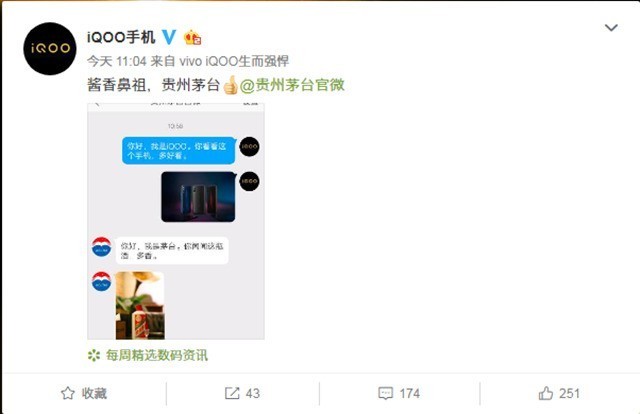Open the 174 comments count
This screenshot has height=414, width=640.
point(409,393)
